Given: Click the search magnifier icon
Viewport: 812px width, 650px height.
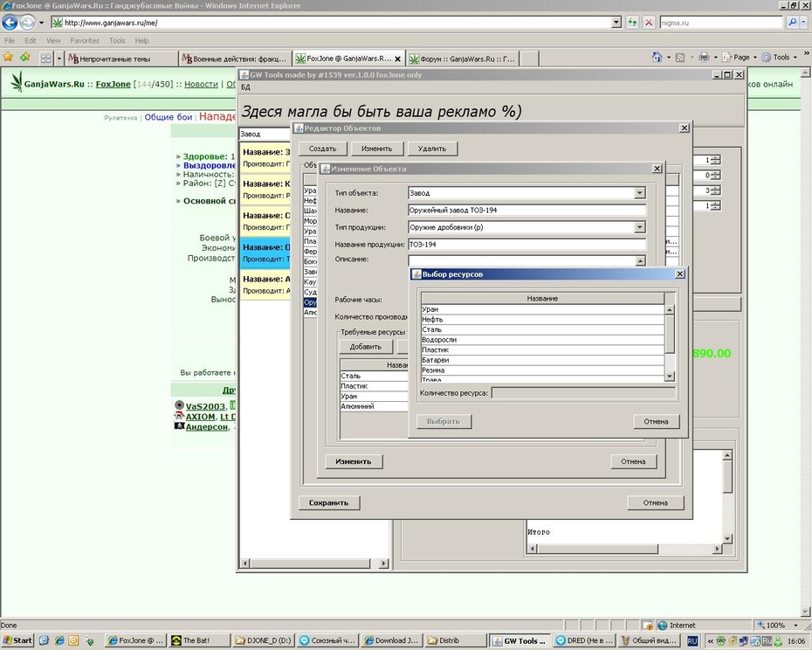Looking at the screenshot, I should (x=792, y=23).
